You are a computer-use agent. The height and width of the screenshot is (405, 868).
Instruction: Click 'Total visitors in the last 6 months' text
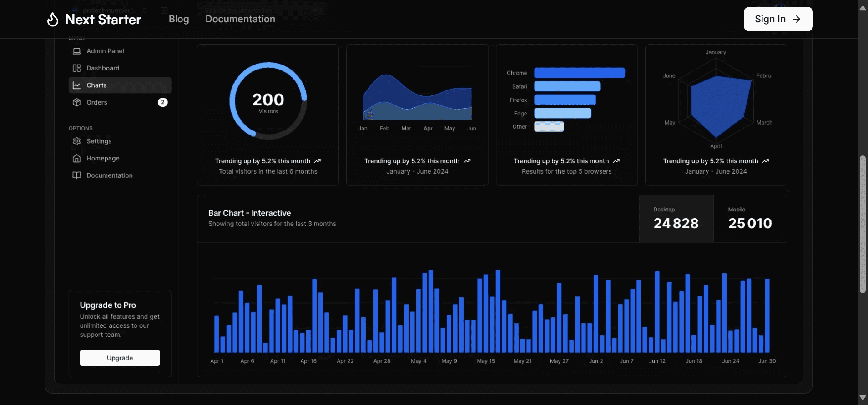(268, 171)
